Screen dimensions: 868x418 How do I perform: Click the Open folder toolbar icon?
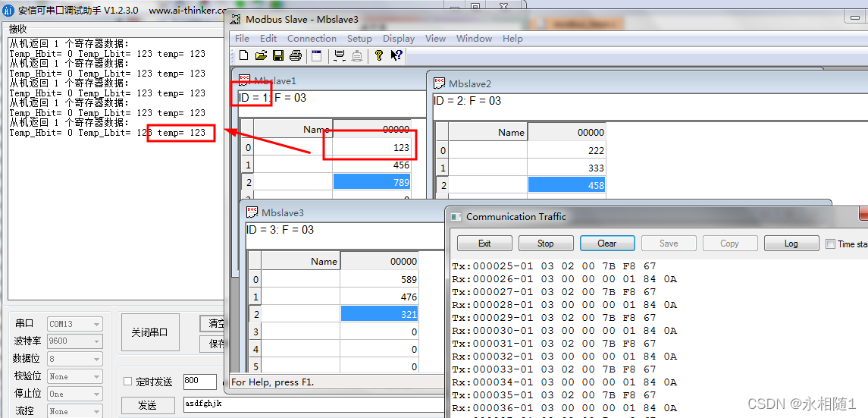[x=261, y=55]
